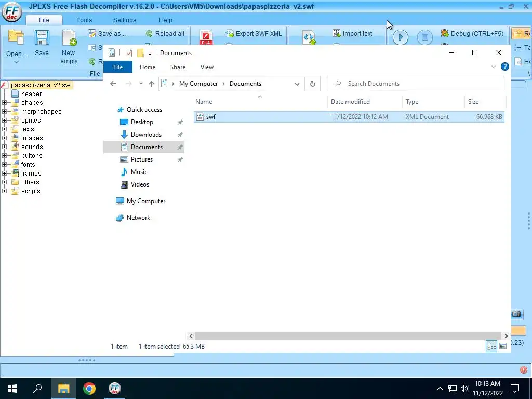Screen dimensions: 532x399
Task: Refresh the Documents folder view
Action: click(312, 84)
